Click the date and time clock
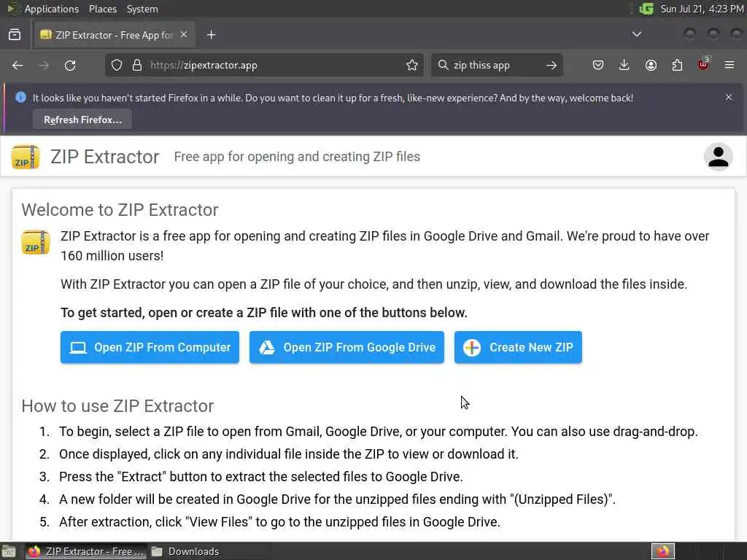The width and height of the screenshot is (747, 560). tap(702, 9)
